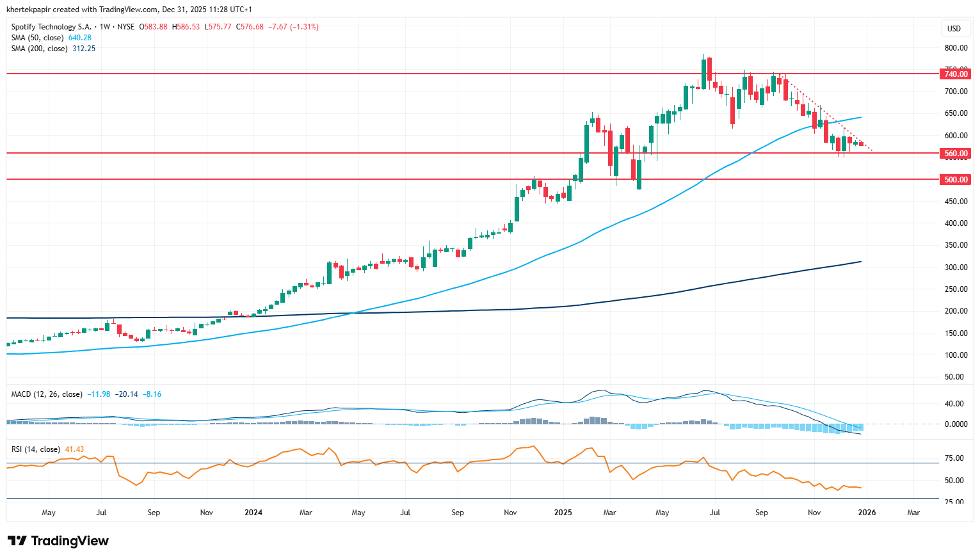Click the Spotify Technology S.A. symbol title
980x560 pixels.
click(x=51, y=27)
